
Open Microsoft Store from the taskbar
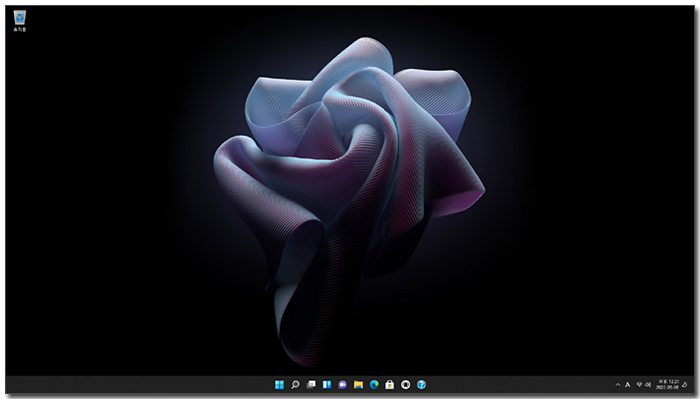pos(390,384)
